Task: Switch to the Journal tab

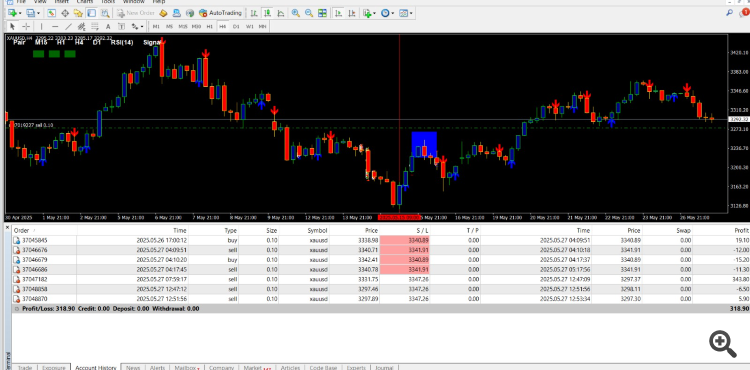Action: (x=384, y=367)
